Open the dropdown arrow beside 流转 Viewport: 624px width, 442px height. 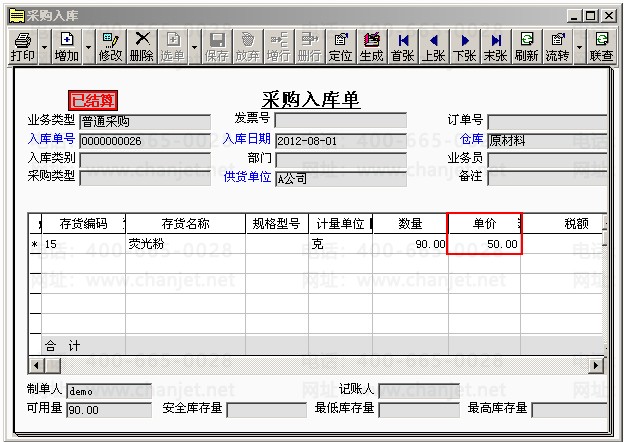tap(579, 47)
